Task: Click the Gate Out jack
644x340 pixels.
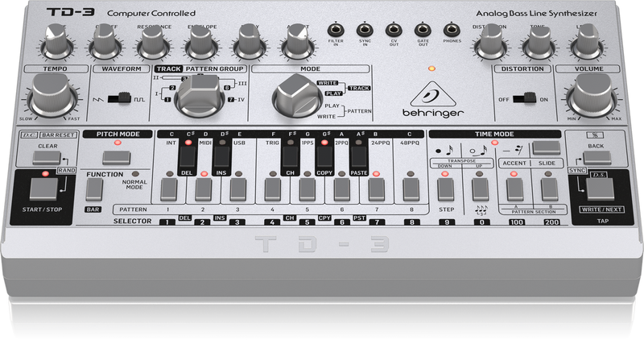Action: click(x=423, y=31)
